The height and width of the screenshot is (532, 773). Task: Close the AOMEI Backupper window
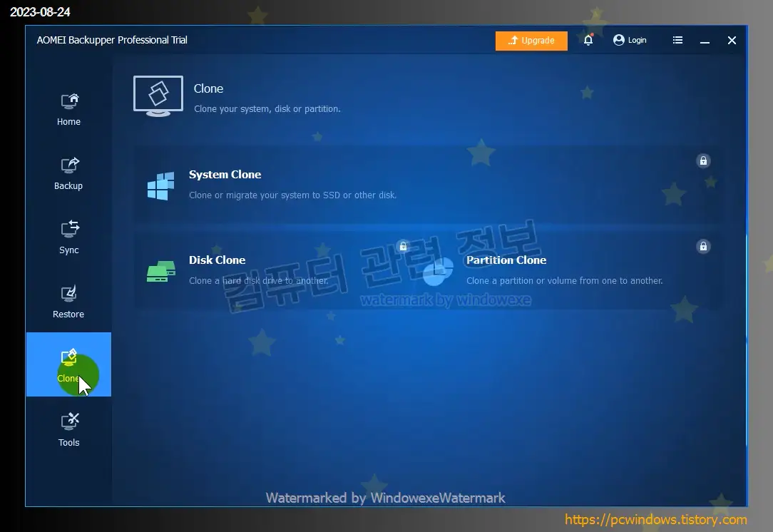732,41
